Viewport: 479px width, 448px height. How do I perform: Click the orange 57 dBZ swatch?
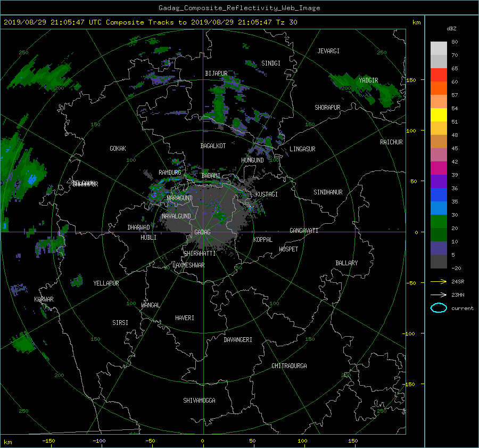point(439,88)
